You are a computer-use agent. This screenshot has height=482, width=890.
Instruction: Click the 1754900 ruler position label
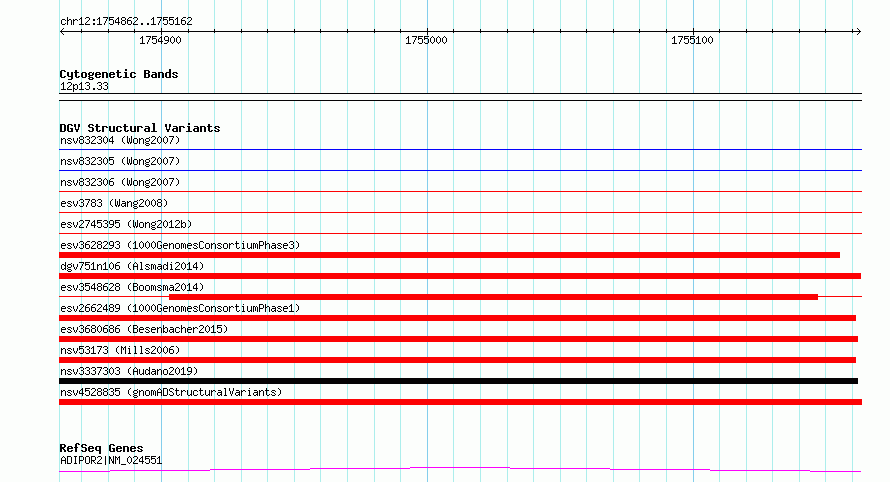click(x=160, y=40)
